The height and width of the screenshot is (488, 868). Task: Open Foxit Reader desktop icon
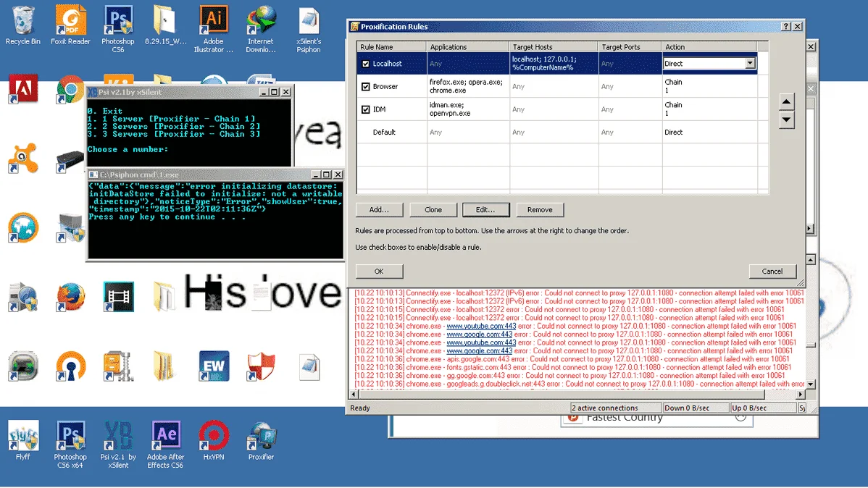[x=70, y=26]
